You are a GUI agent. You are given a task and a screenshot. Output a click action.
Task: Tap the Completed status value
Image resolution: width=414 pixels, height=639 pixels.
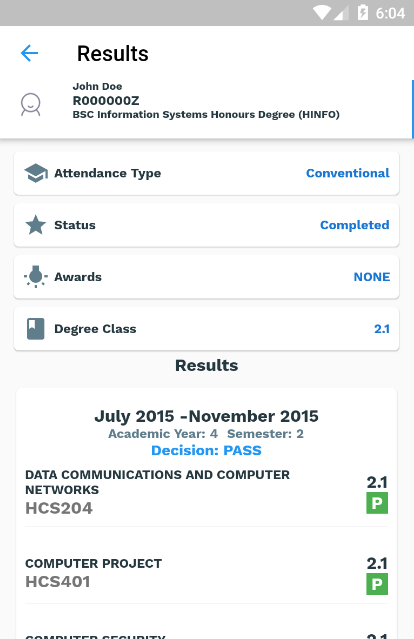(355, 225)
